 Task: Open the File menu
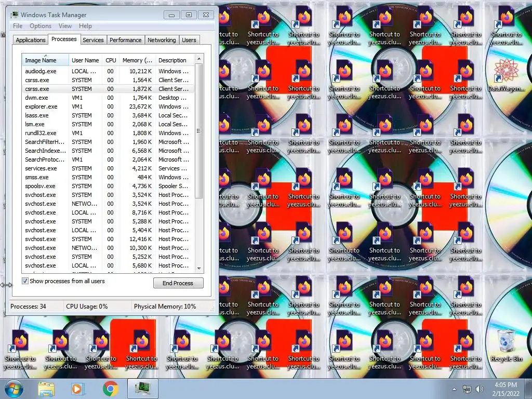pos(18,26)
